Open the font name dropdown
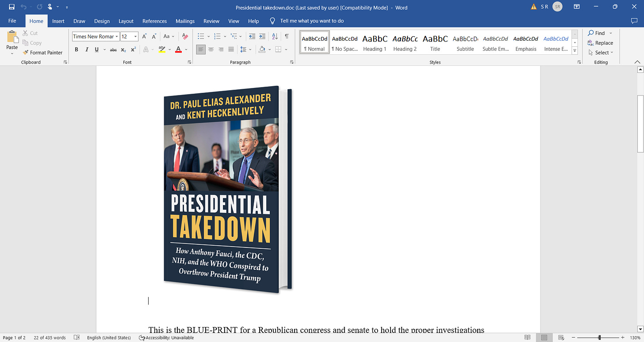The width and height of the screenshot is (644, 342). coord(117,37)
